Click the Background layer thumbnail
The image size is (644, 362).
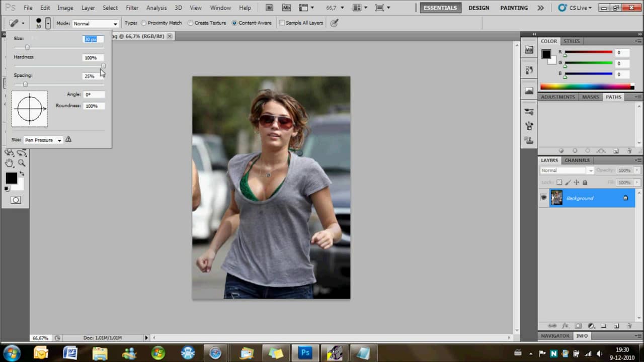[556, 198]
